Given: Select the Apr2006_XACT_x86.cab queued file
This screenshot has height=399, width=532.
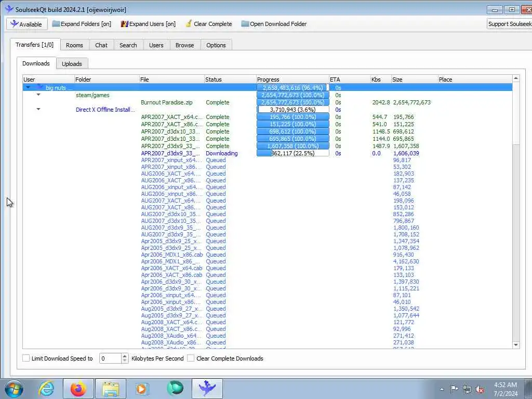Looking at the screenshot, I should tap(171, 275).
